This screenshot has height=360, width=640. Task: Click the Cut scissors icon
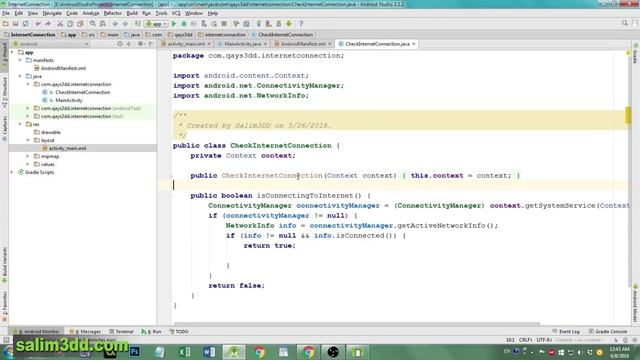[x=60, y=24]
